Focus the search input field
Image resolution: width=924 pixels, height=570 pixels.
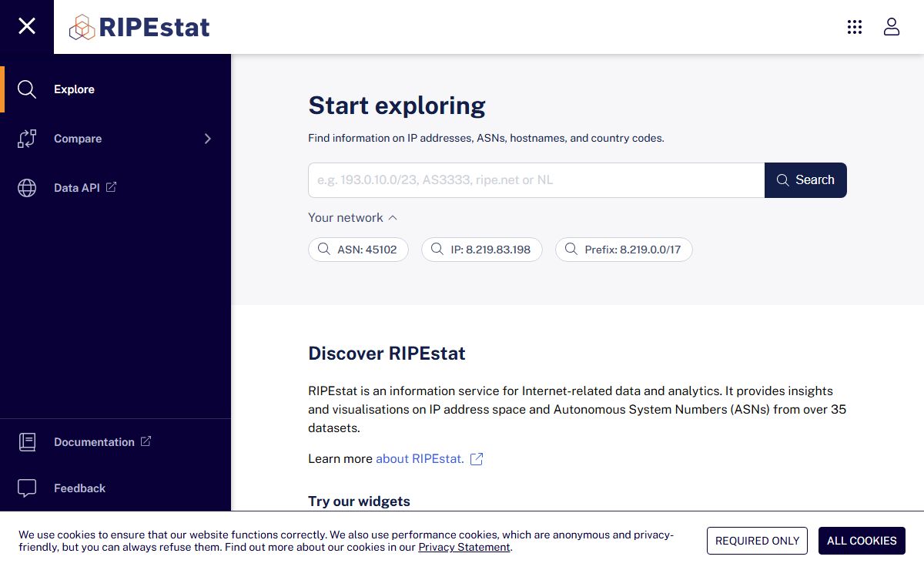click(536, 180)
